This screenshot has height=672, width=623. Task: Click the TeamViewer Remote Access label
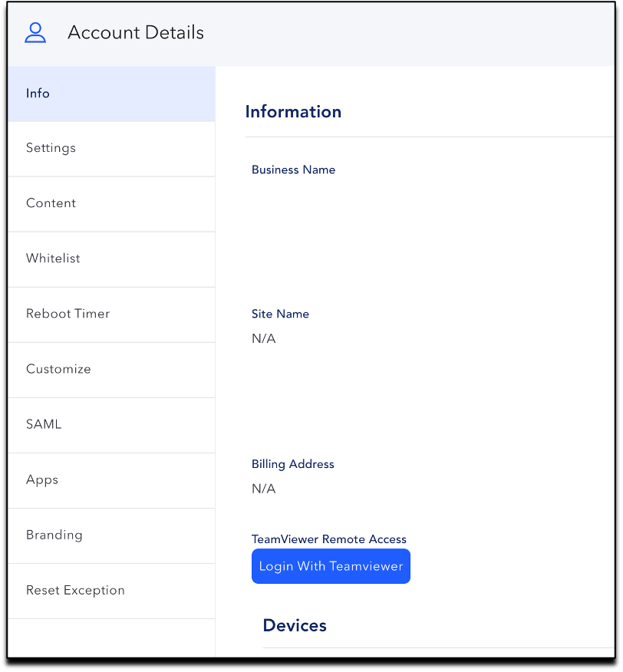[x=329, y=539]
